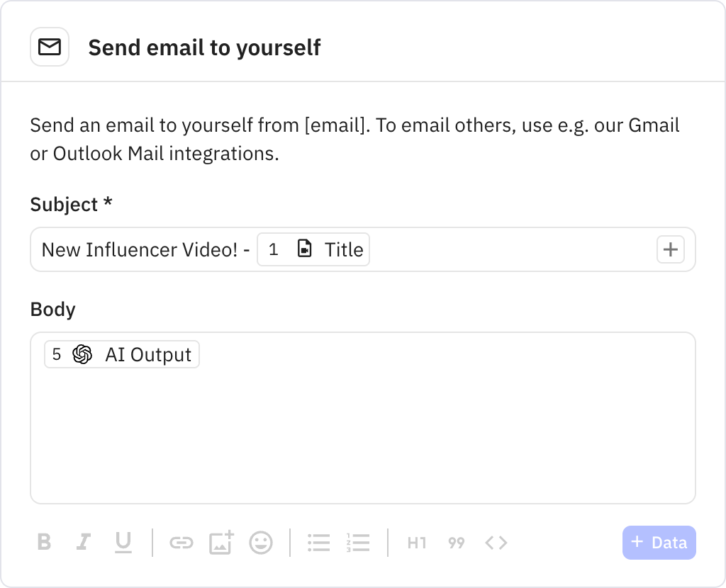Insert a blockquote in the body
726x588 pixels.
pos(456,543)
